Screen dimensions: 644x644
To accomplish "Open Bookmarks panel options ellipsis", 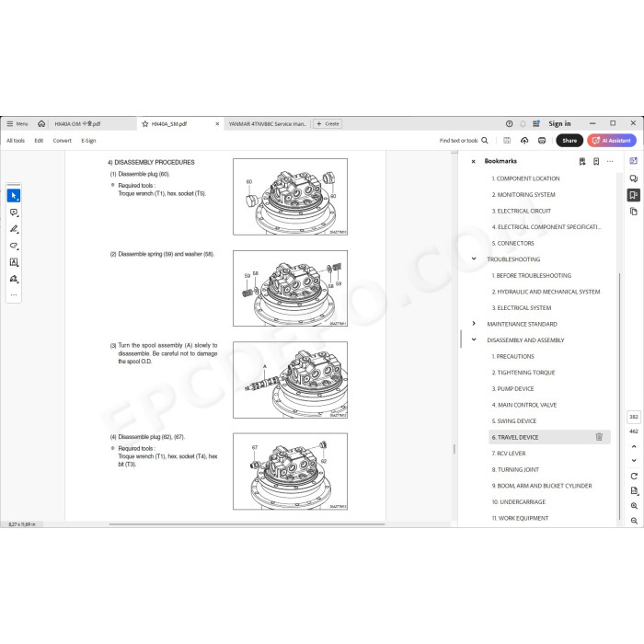I will (x=610, y=161).
